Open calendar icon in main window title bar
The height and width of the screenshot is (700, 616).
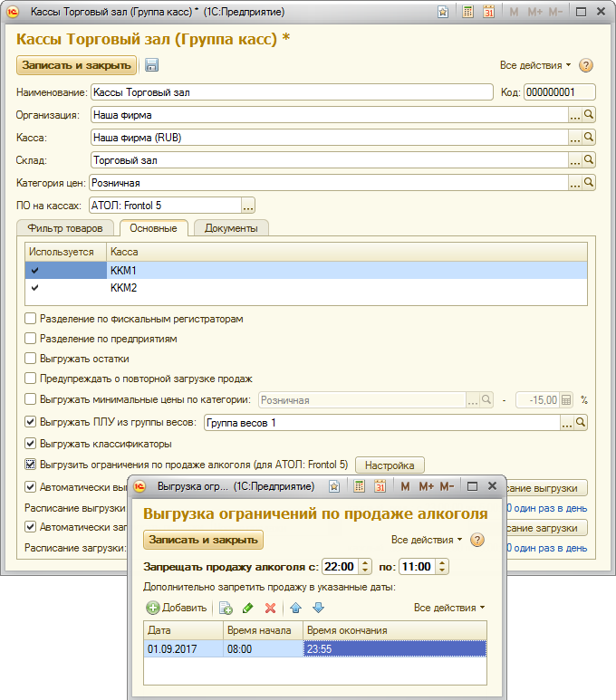point(488,12)
